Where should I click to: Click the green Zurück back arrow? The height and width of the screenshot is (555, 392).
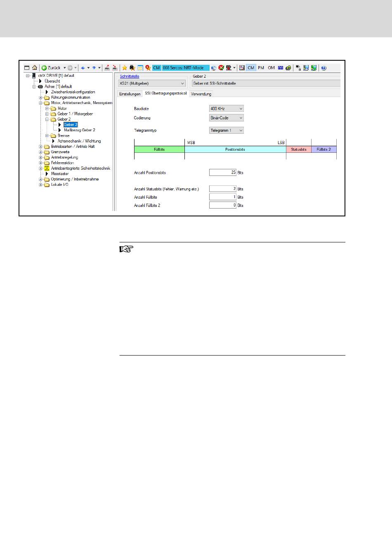click(44, 68)
